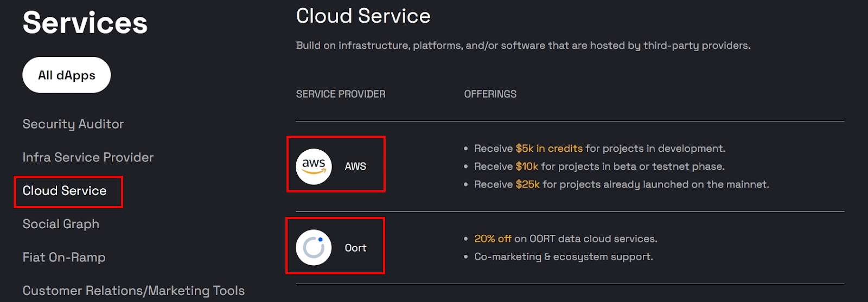Click the Co-marketing & ecosystem support bullet
This screenshot has height=302, width=868.
[x=563, y=257]
